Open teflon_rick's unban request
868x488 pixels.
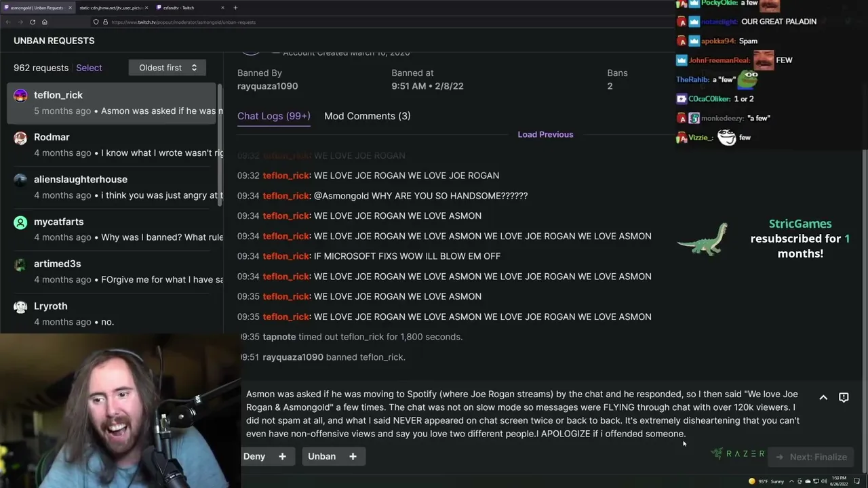coord(112,103)
